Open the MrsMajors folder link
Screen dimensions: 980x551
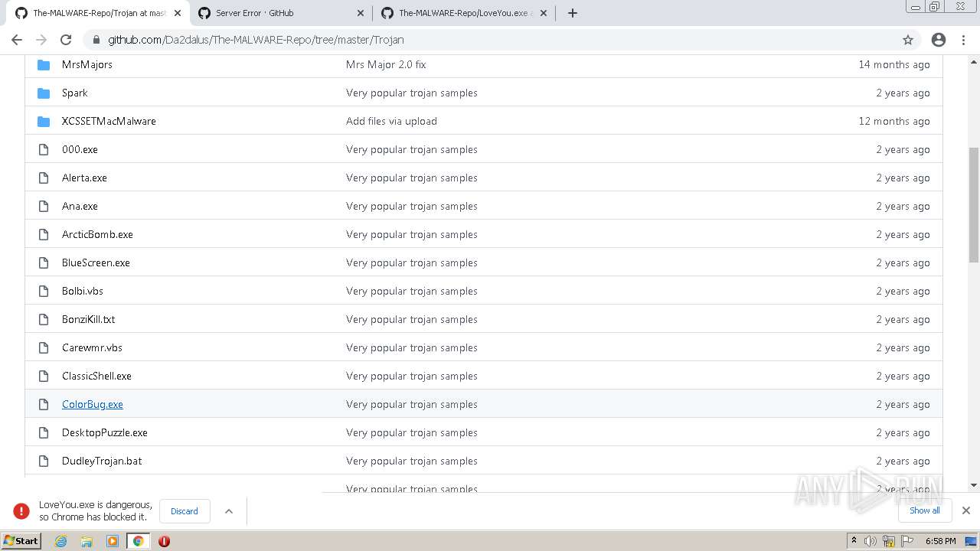(87, 64)
